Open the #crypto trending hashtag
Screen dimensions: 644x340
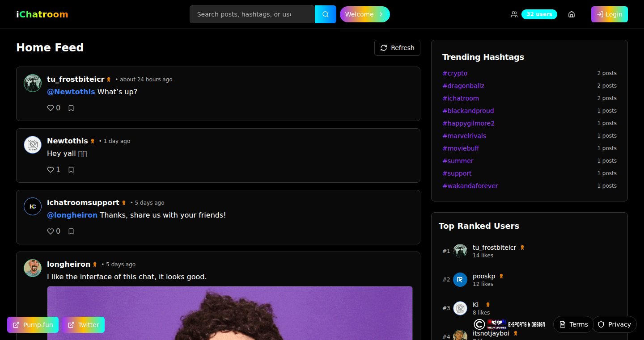tap(455, 73)
